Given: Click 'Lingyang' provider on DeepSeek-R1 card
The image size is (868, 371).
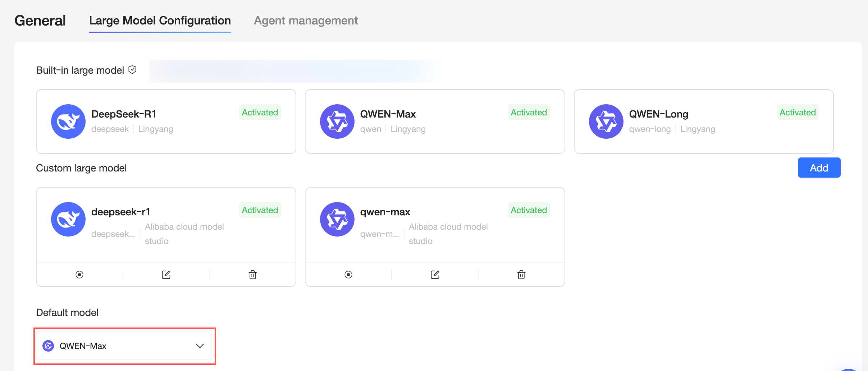Looking at the screenshot, I should (156, 129).
